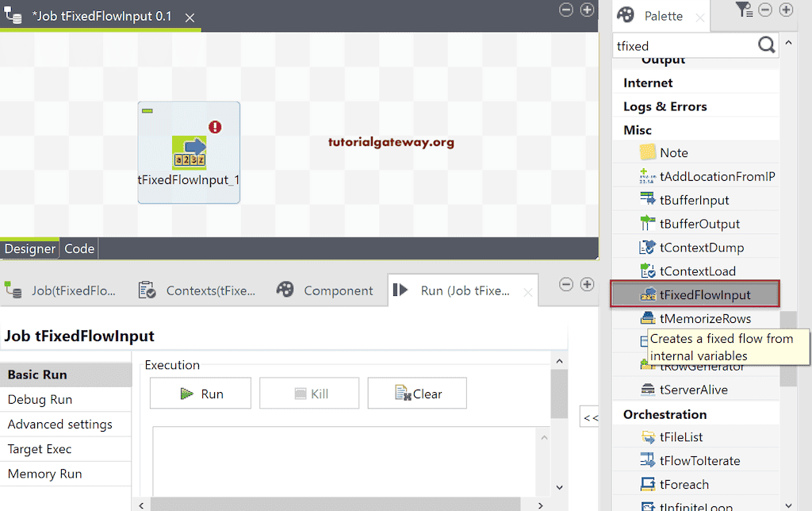Switch to the Code tab

click(79, 248)
